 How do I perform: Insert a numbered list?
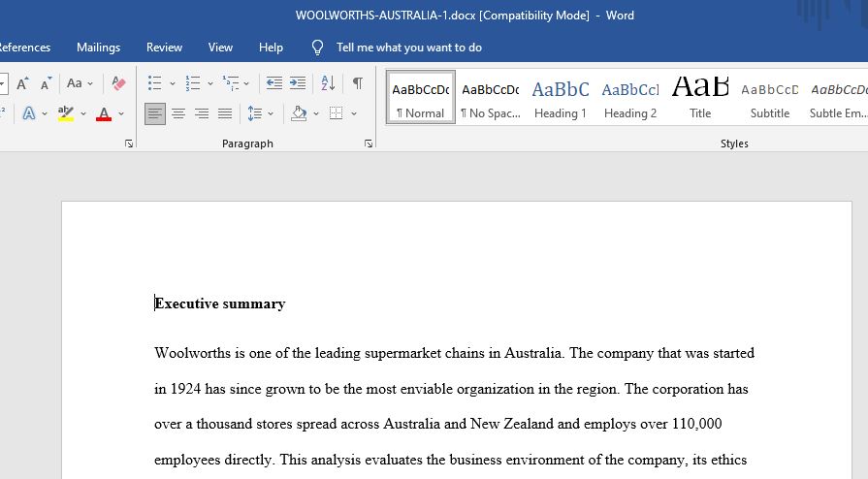coord(193,83)
